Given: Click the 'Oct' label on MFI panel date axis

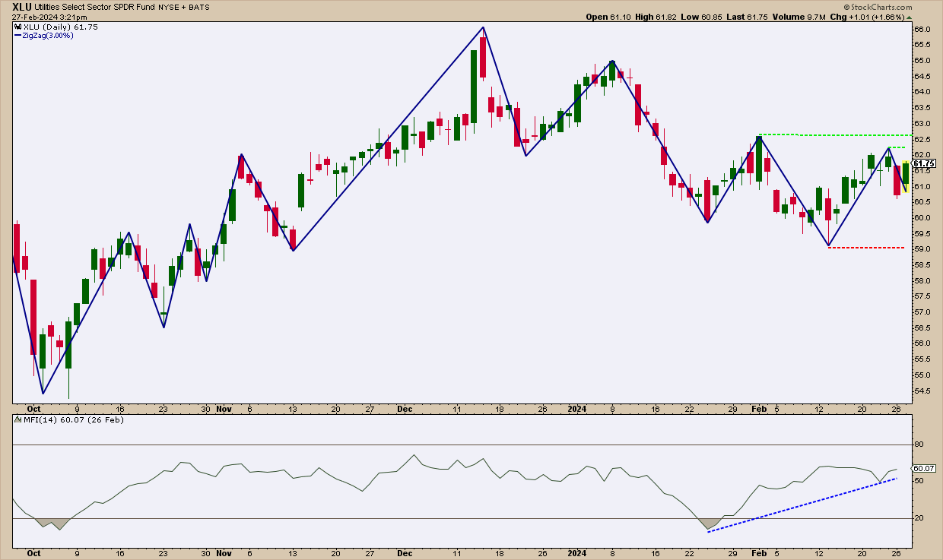Looking at the screenshot, I should click(33, 553).
